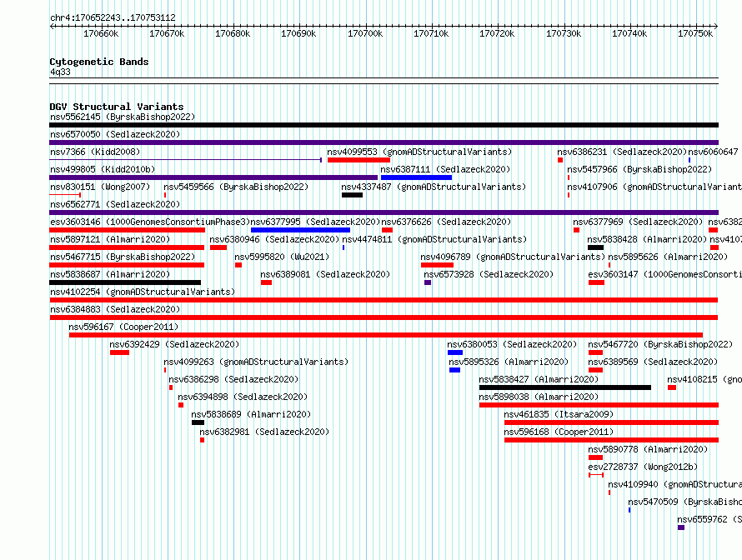Select the blue bar under nsv6387111
Screen dimensions: 742x560
point(416,177)
